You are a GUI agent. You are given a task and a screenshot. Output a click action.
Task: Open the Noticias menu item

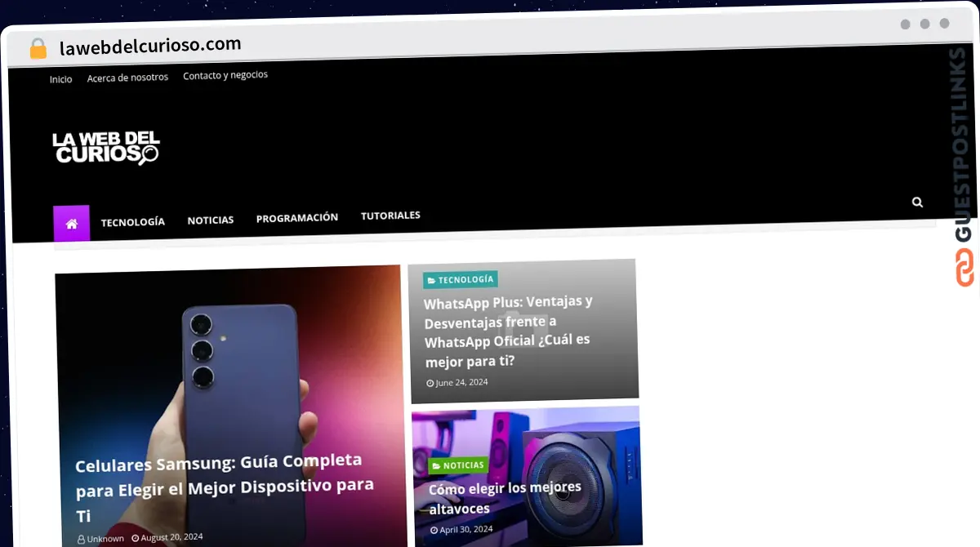pyautogui.click(x=211, y=220)
